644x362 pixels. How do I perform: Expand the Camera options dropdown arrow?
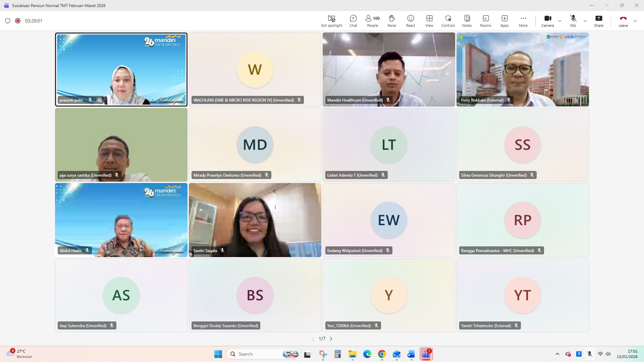(560, 21)
